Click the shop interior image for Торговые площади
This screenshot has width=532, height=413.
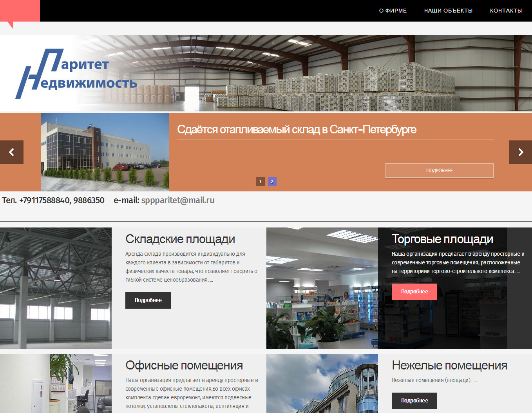pos(322,288)
